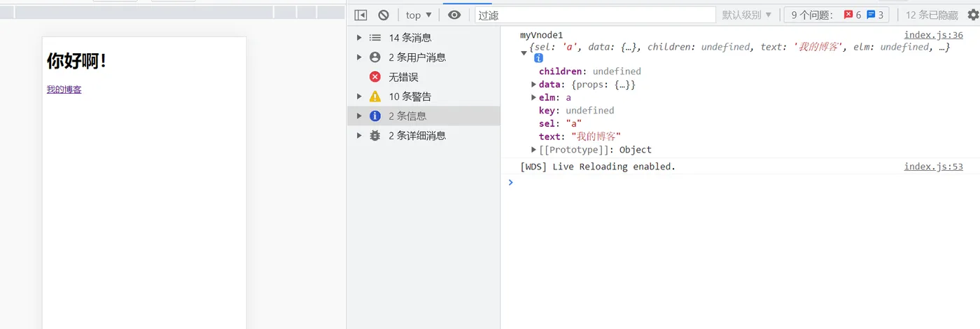Open the 9 个问题 issues button
This screenshot has height=329, width=980.
pyautogui.click(x=836, y=15)
